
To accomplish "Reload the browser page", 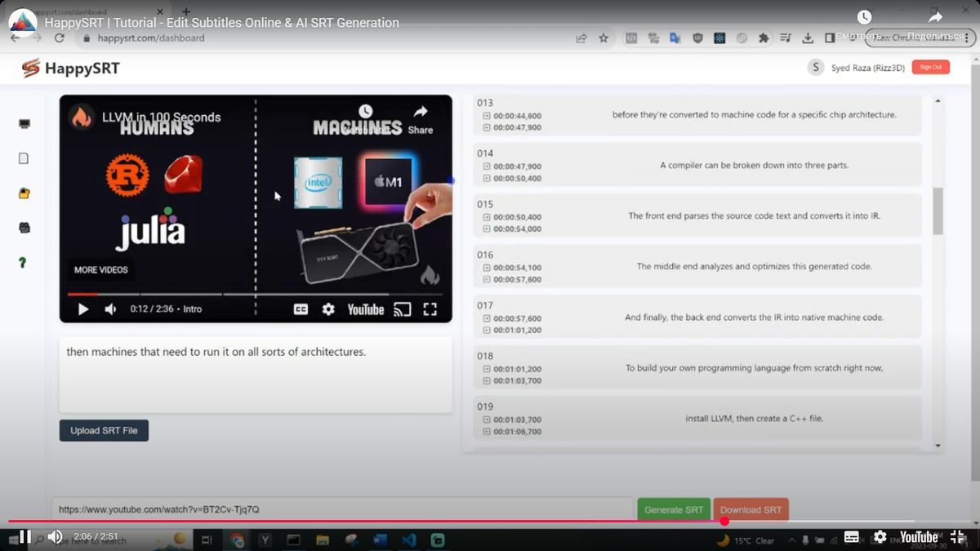I will pos(59,38).
